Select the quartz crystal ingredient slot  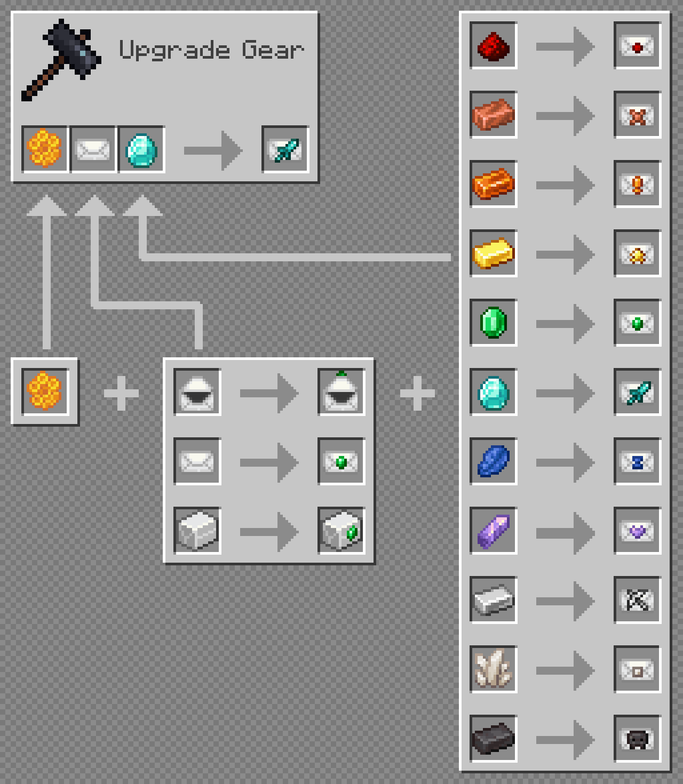[x=494, y=669]
